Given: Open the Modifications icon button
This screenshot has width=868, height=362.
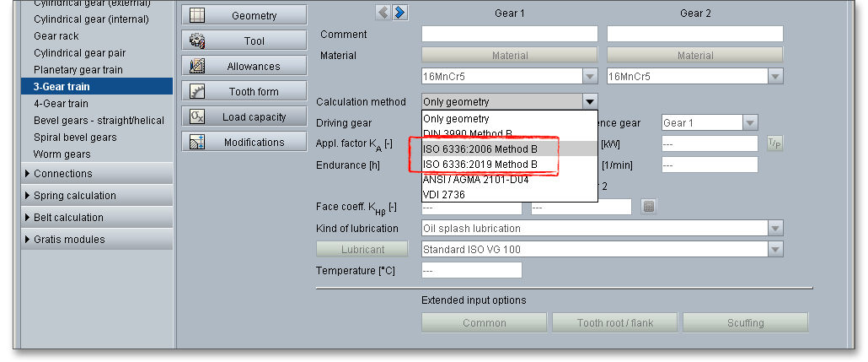Looking at the screenshot, I should point(198,143).
